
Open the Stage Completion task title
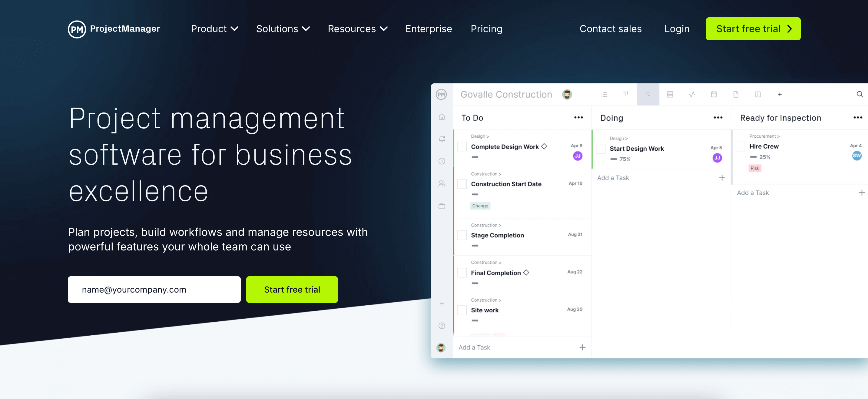(497, 235)
